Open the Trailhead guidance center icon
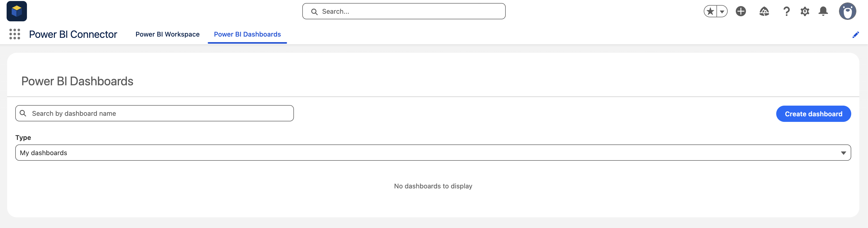 click(x=764, y=11)
